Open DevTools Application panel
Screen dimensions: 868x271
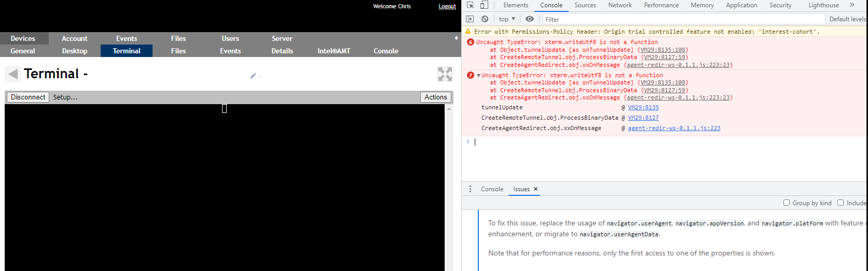741,5
